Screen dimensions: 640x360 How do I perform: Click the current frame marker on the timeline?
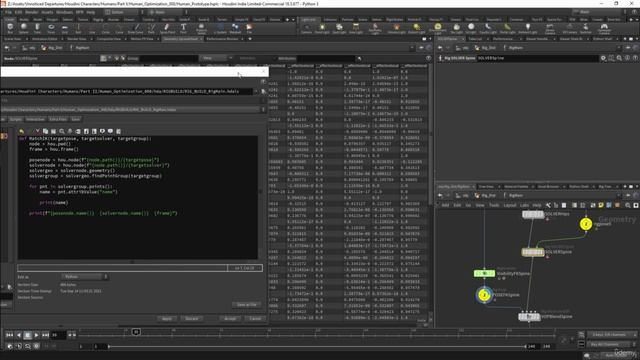136,332
